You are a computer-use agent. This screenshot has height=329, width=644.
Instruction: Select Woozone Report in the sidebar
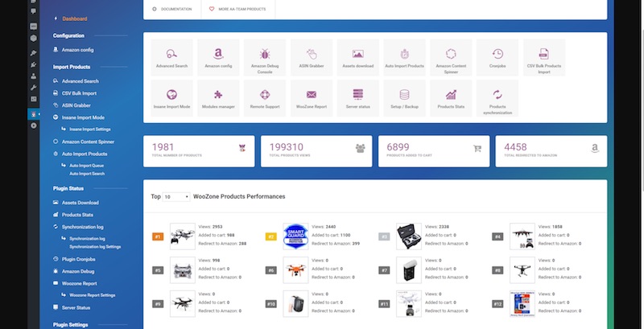[79, 283]
